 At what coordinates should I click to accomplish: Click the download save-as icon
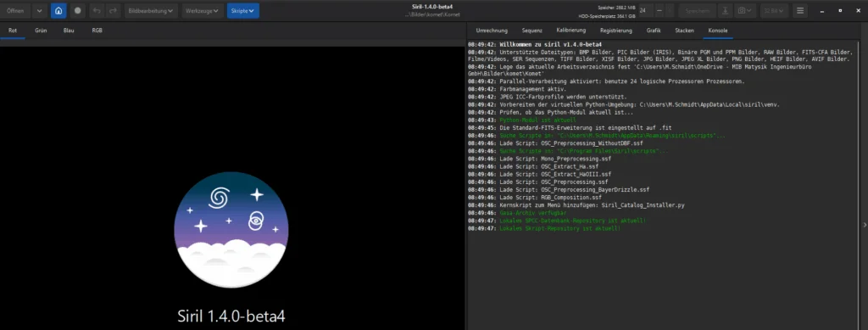(x=726, y=10)
